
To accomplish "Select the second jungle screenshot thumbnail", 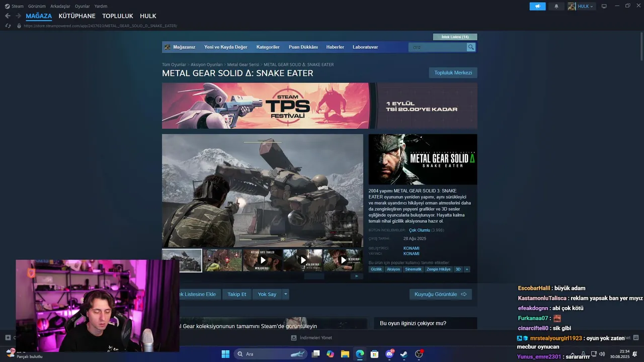I will [x=222, y=260].
